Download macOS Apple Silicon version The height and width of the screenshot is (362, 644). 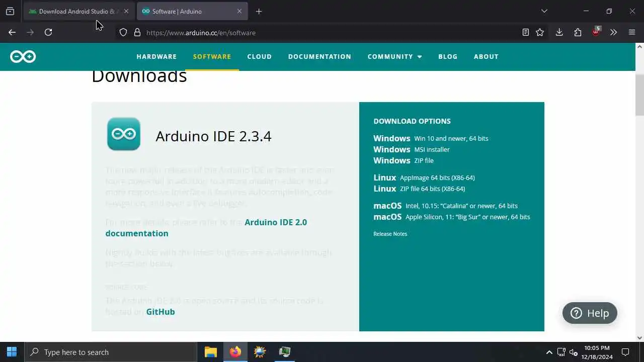coord(452,217)
